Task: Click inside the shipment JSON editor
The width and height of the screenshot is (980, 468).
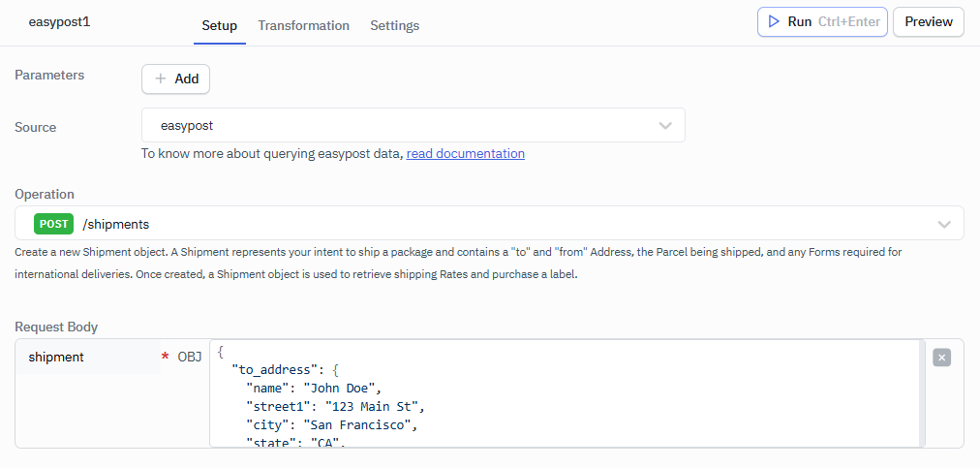Action: (566, 393)
